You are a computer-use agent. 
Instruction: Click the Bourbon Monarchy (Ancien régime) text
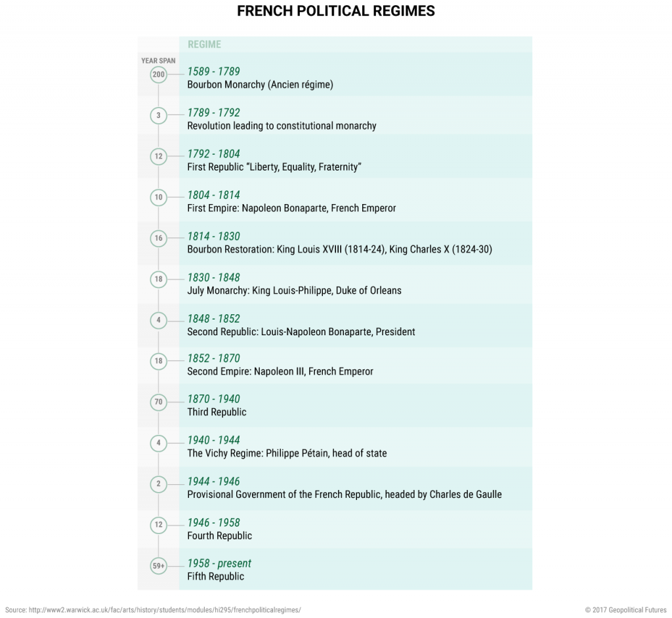(260, 85)
